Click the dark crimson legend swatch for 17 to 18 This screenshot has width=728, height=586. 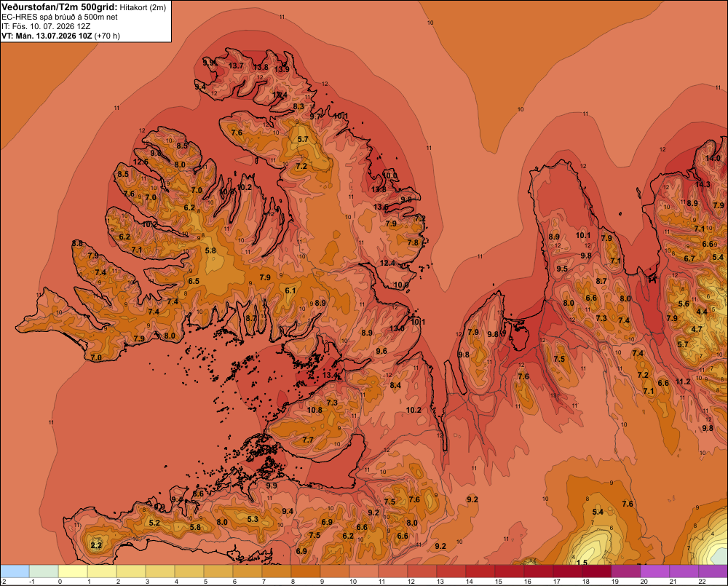tap(567, 571)
